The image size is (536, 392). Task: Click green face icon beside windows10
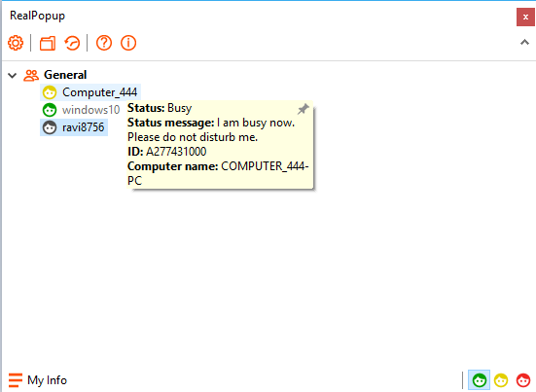click(50, 110)
